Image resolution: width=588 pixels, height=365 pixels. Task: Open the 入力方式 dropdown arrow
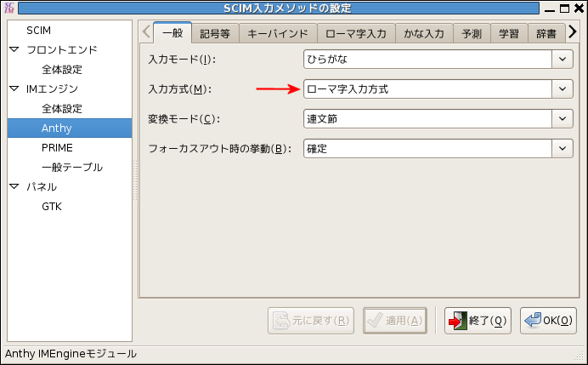pos(563,89)
